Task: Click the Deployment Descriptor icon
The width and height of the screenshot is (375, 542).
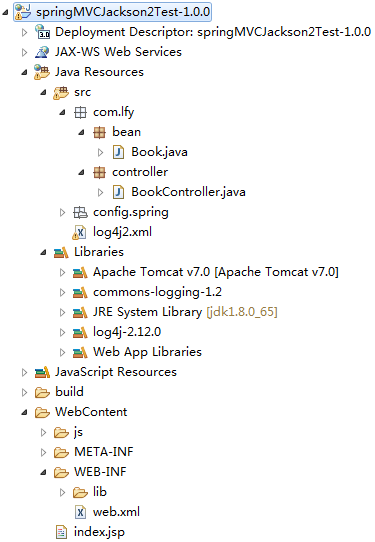Action: pos(42,31)
